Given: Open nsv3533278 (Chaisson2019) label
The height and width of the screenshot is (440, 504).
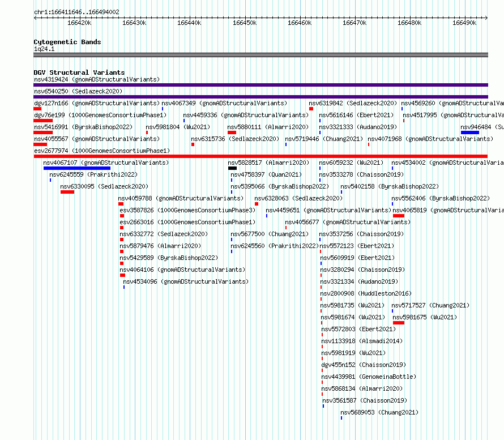Looking at the screenshot, I should coord(361,174).
